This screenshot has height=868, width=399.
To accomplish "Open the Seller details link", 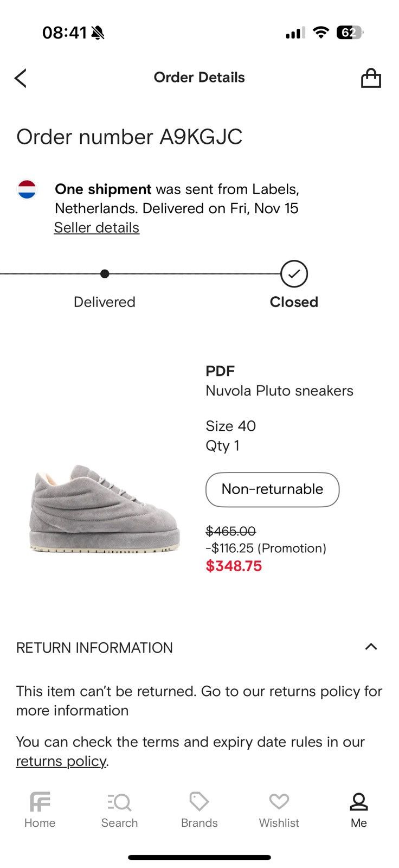I will 96,227.
